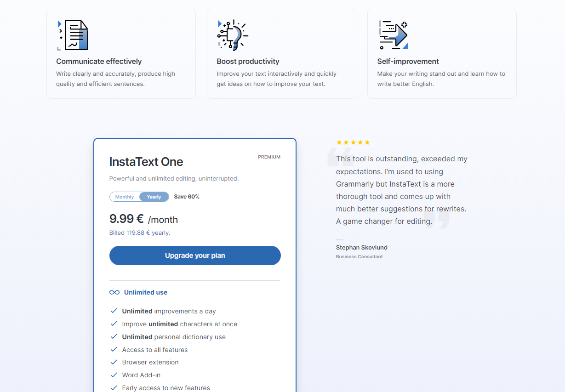Viewport: 565px width, 392px height.
Task: Click checkmark beside Browser extension
Action: click(x=114, y=362)
